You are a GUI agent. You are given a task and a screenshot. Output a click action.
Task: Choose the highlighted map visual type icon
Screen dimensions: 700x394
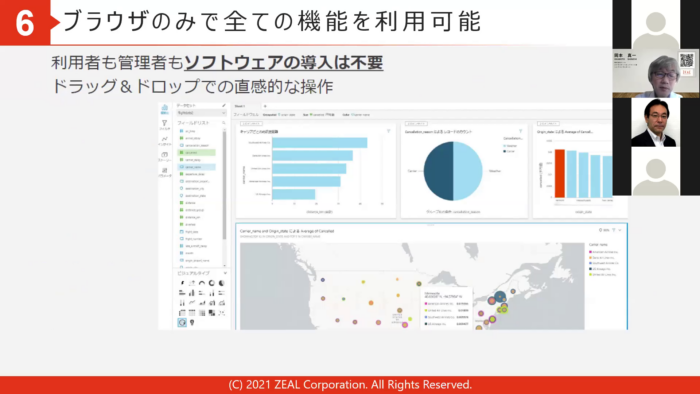coord(182,322)
